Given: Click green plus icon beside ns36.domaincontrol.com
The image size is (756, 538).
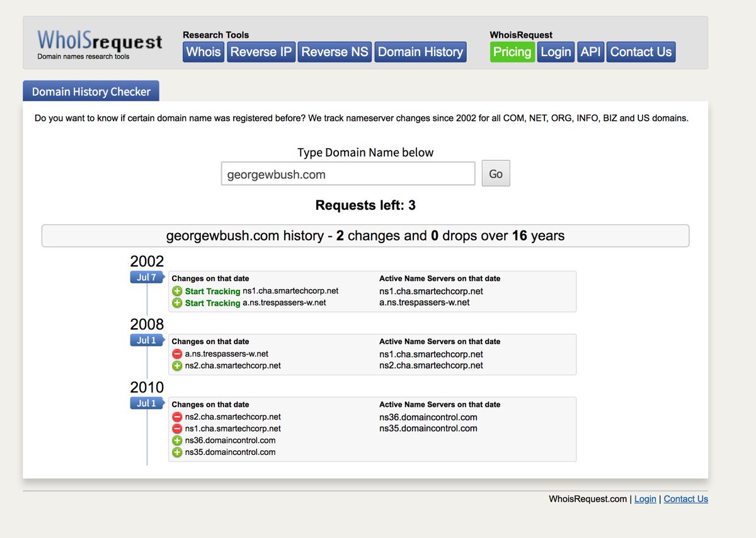Looking at the screenshot, I should (x=177, y=440).
